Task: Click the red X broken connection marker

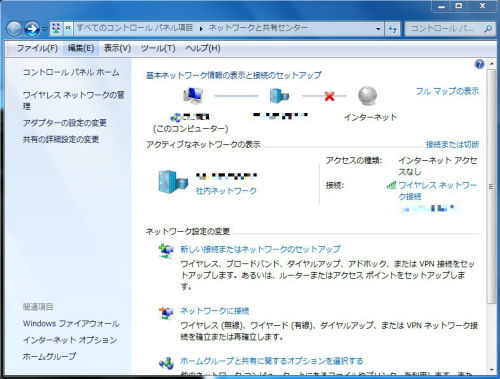Action: pos(329,96)
